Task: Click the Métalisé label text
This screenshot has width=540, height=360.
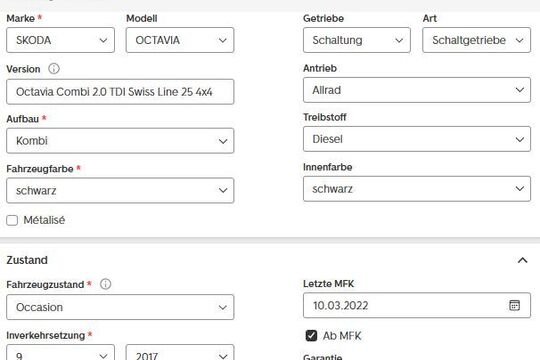Action: (x=44, y=220)
